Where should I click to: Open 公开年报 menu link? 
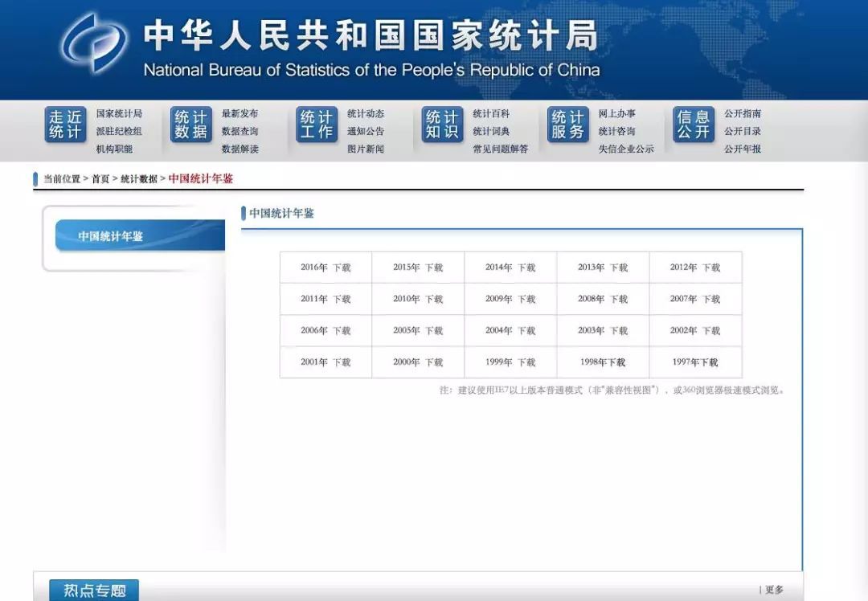(x=743, y=149)
